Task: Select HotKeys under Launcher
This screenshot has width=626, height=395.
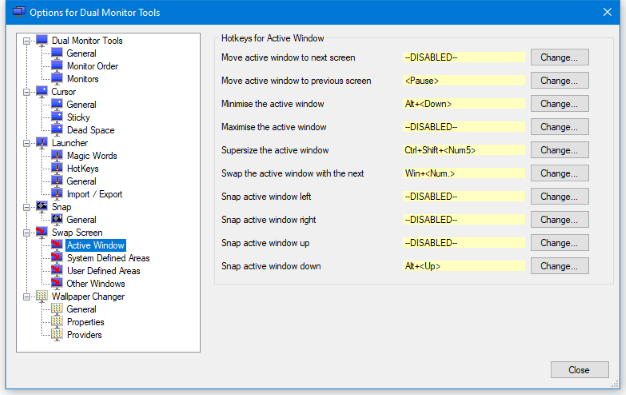Action: tap(83, 169)
